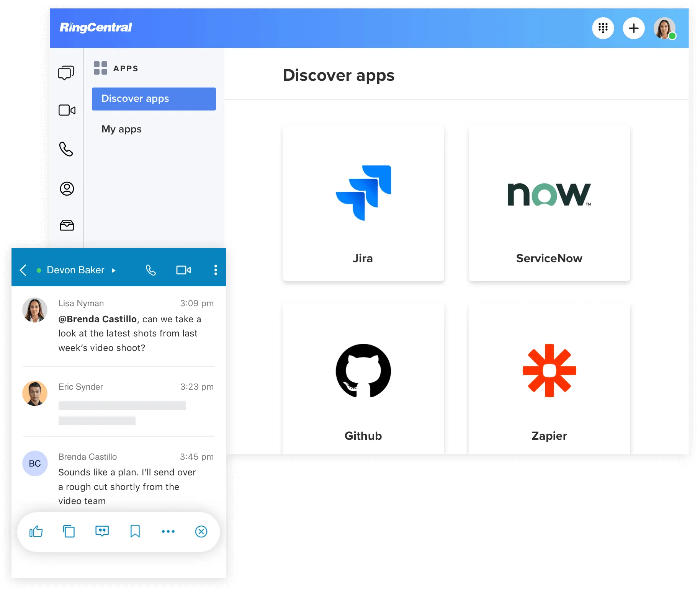Select the Discover apps tab
The width and height of the screenshot is (700, 591).
pyautogui.click(x=154, y=99)
